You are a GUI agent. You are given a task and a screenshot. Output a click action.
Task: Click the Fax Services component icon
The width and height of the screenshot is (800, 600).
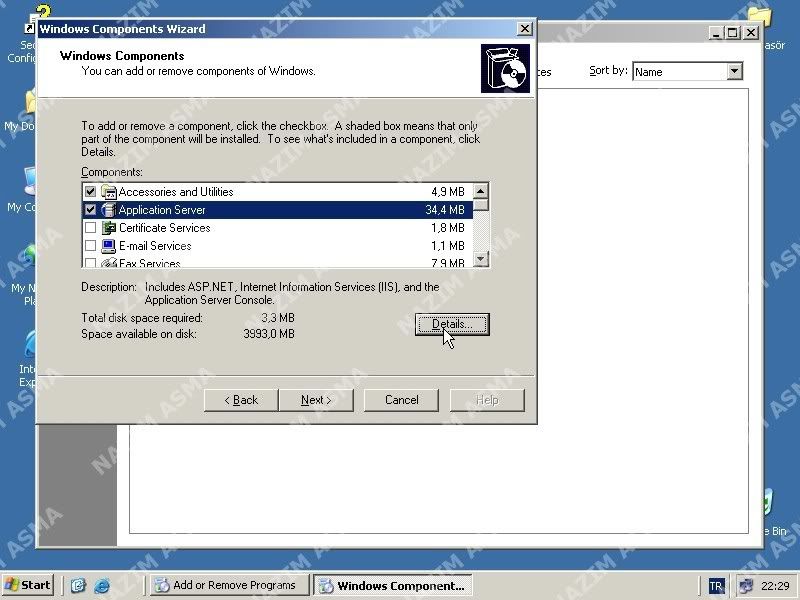point(109,263)
